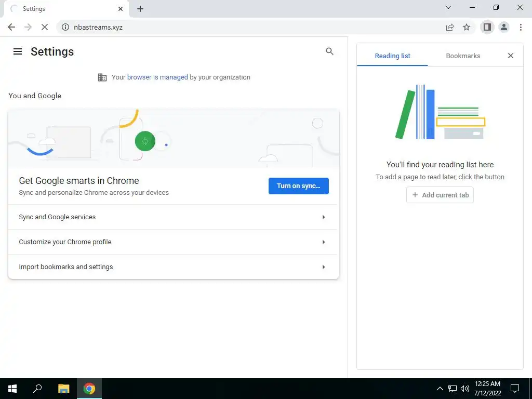Open the 'browser is managed' link

(x=157, y=77)
